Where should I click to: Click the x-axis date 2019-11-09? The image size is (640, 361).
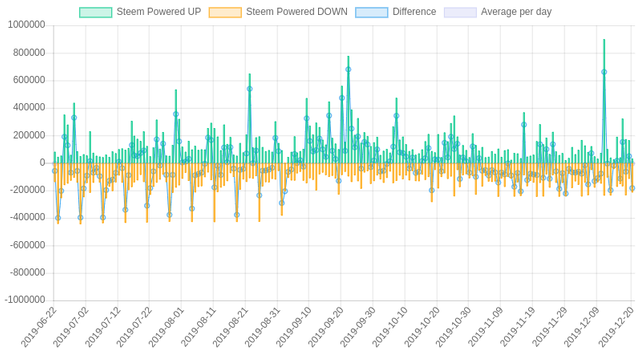pyautogui.click(x=485, y=327)
